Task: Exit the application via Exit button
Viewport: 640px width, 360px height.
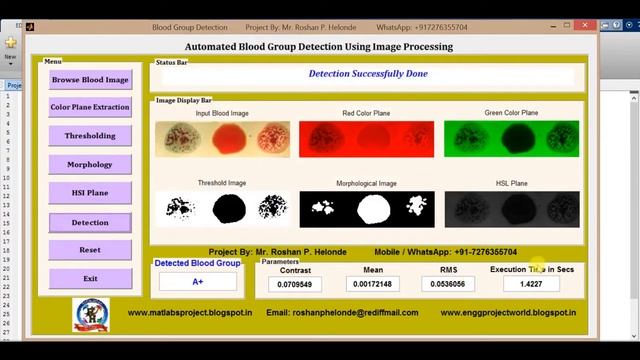Action: pos(90,278)
